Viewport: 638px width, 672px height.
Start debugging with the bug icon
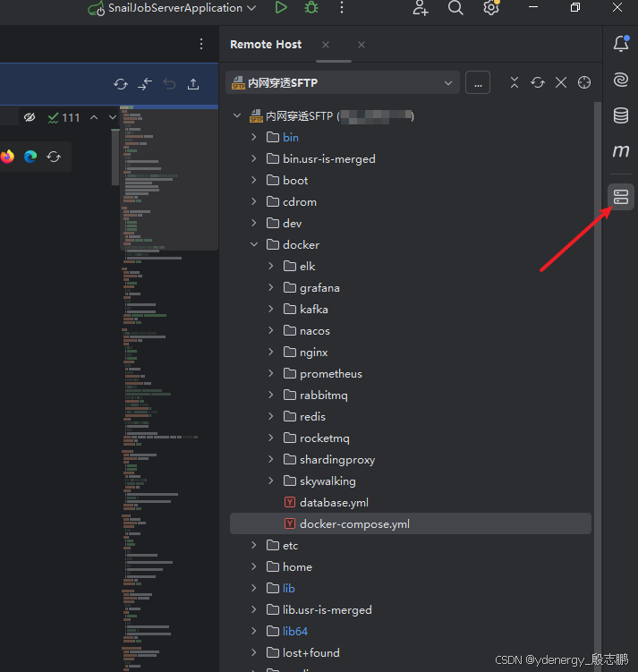tap(310, 8)
